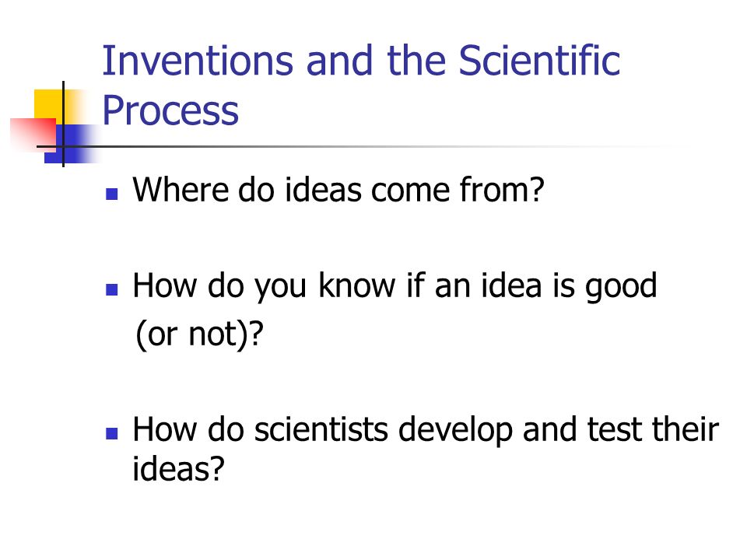Click the word 'scientists' in the third bullet
Screen dimensions: 747x560
coord(321,429)
